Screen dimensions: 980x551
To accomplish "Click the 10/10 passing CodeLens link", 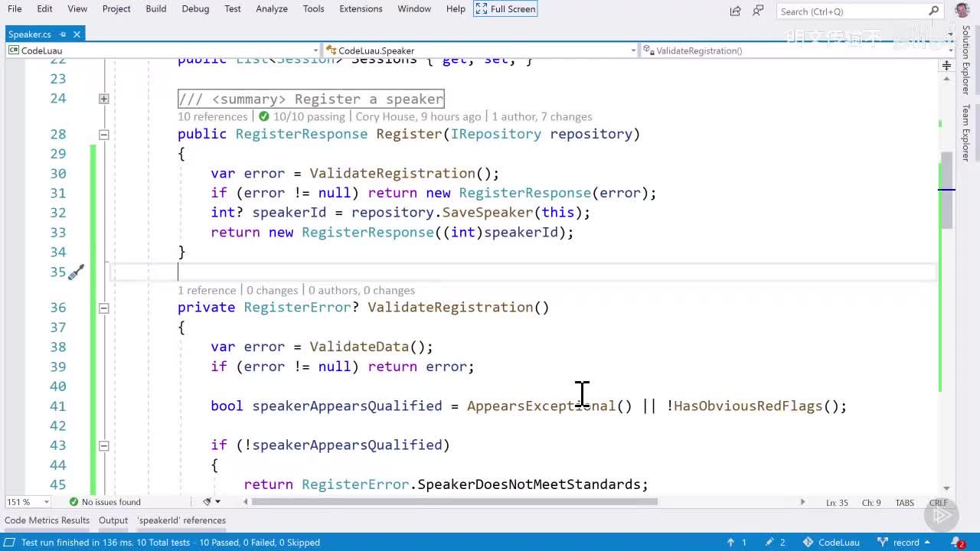I will [309, 116].
